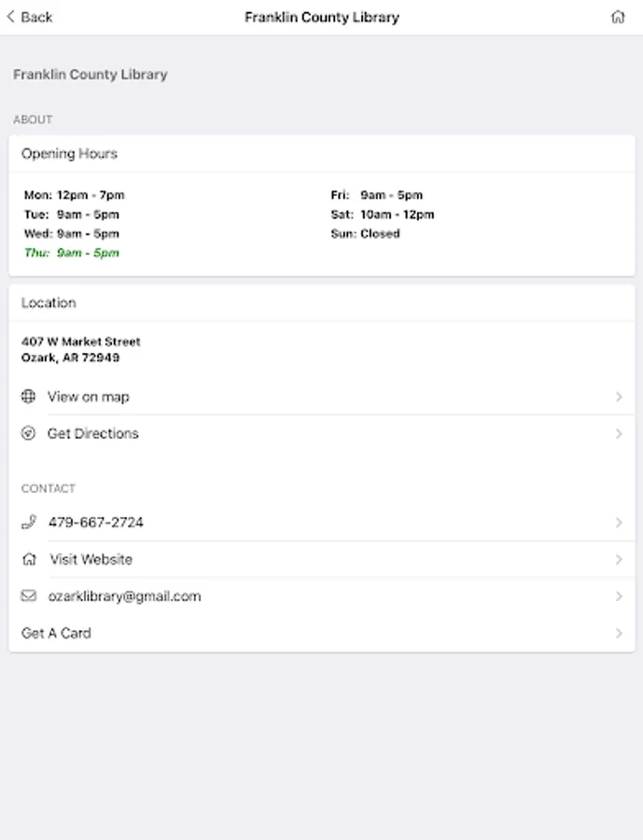
Task: Click chevron on Get A Card row
Action: point(619,633)
